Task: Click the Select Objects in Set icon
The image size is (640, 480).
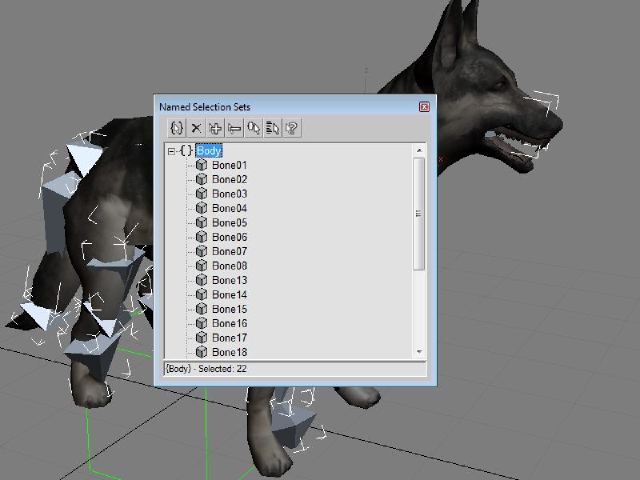Action: click(254, 128)
